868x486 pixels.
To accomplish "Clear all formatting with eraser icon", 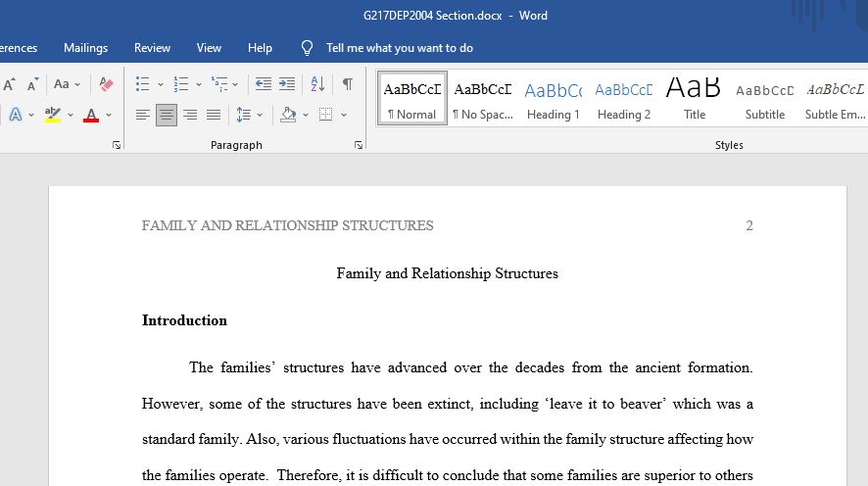I will [x=106, y=84].
